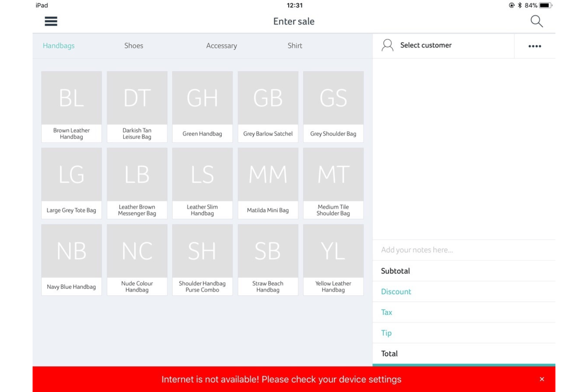Add Darkish Tan Leisure Bag product
The width and height of the screenshot is (588, 392).
click(137, 107)
